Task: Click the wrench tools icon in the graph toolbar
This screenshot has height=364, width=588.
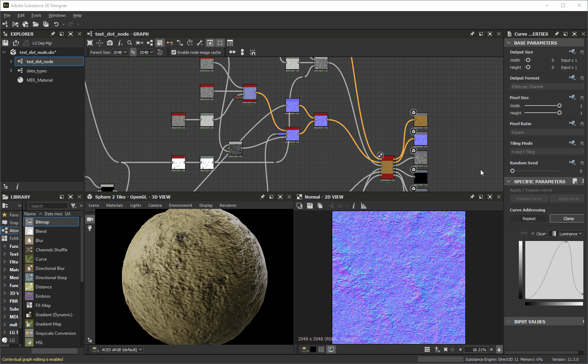Action: tap(200, 43)
